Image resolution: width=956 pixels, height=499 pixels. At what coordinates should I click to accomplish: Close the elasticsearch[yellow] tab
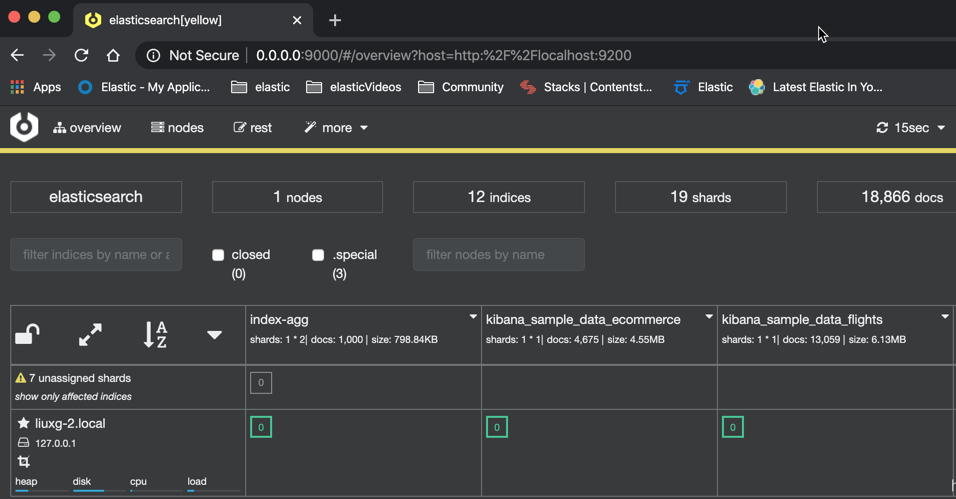click(x=297, y=20)
